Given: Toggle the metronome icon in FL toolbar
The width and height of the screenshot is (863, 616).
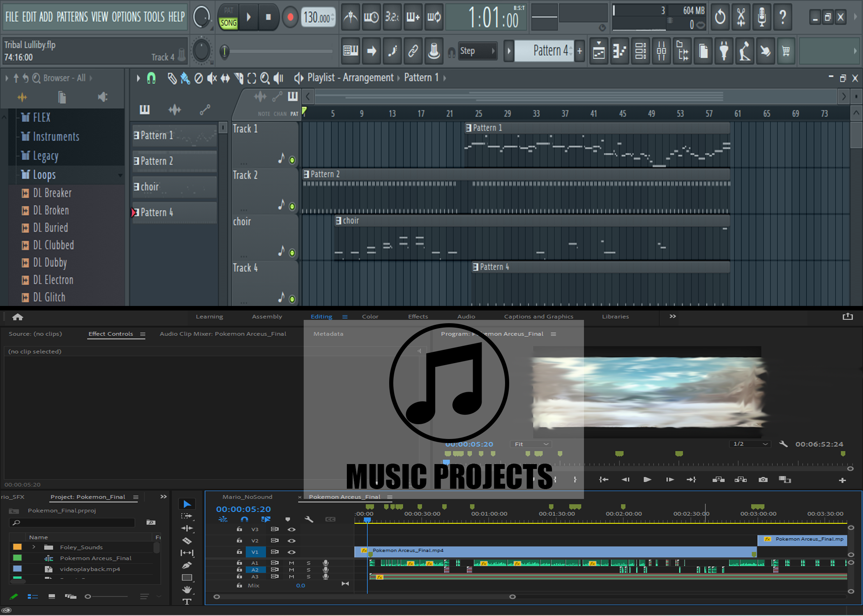Looking at the screenshot, I should coord(351,17).
